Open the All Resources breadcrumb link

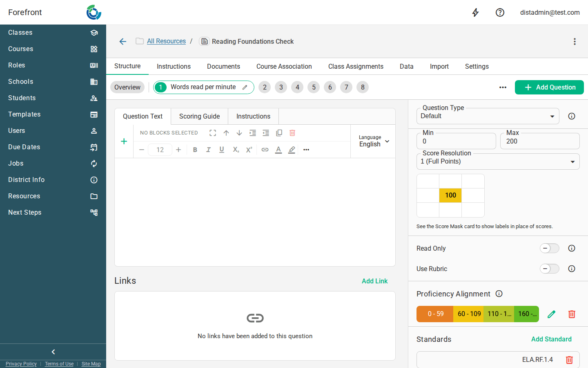click(166, 41)
